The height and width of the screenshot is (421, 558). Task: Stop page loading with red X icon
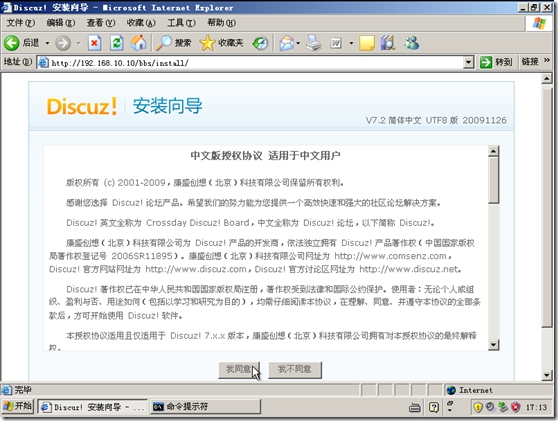(x=94, y=43)
